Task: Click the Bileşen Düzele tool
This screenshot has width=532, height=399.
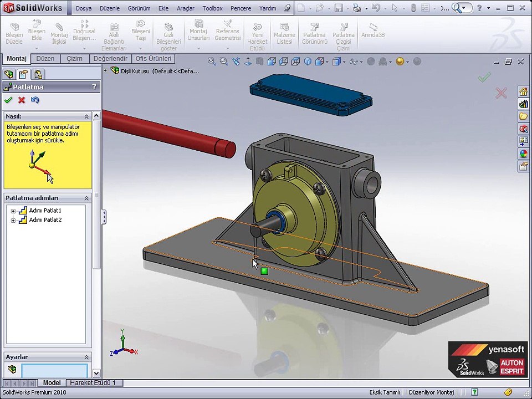Action: coord(14,34)
